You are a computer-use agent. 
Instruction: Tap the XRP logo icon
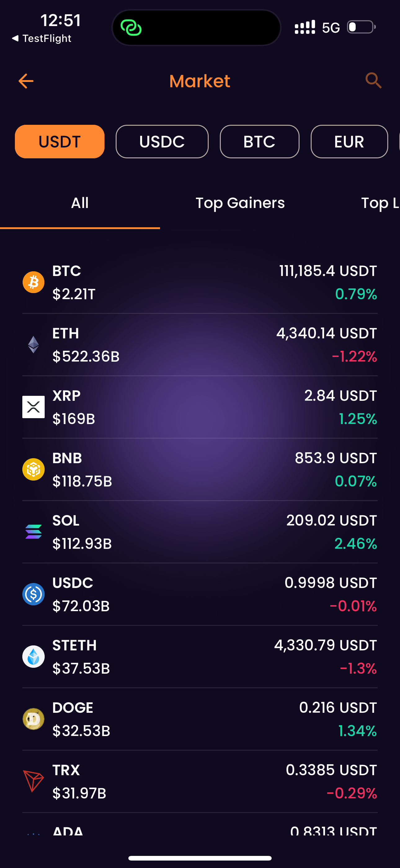(x=33, y=407)
